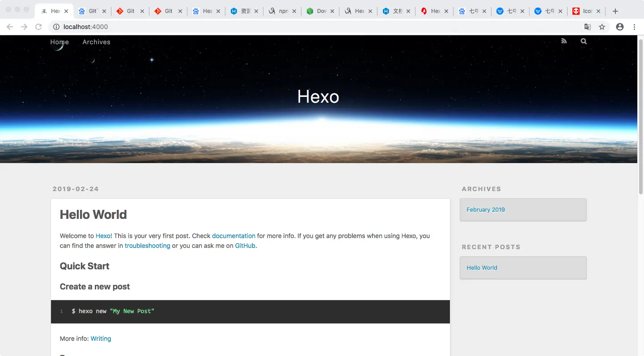
Task: Close the 资源 tab
Action: click(256, 11)
